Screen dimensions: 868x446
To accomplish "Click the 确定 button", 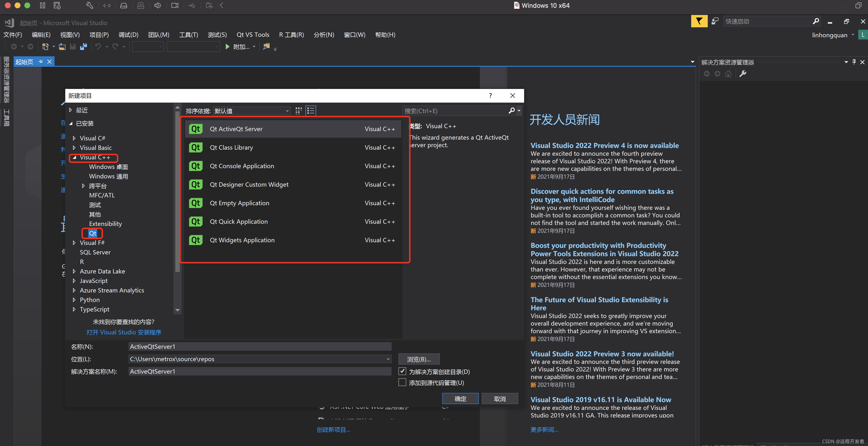I will tap(460, 399).
